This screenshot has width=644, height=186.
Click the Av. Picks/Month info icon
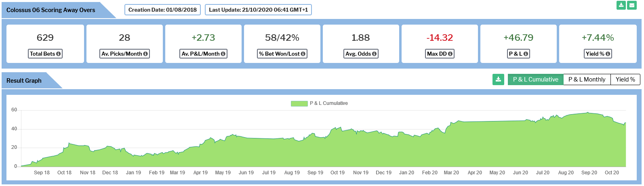point(145,54)
